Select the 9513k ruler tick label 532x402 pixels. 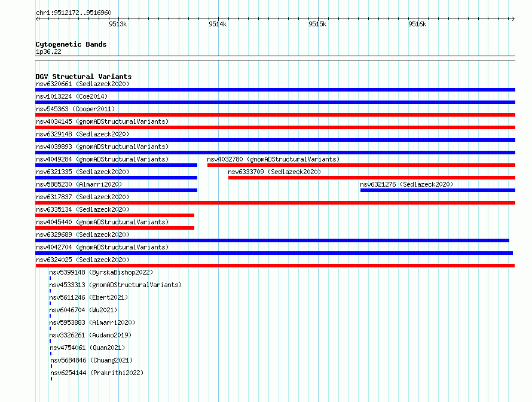(118, 24)
